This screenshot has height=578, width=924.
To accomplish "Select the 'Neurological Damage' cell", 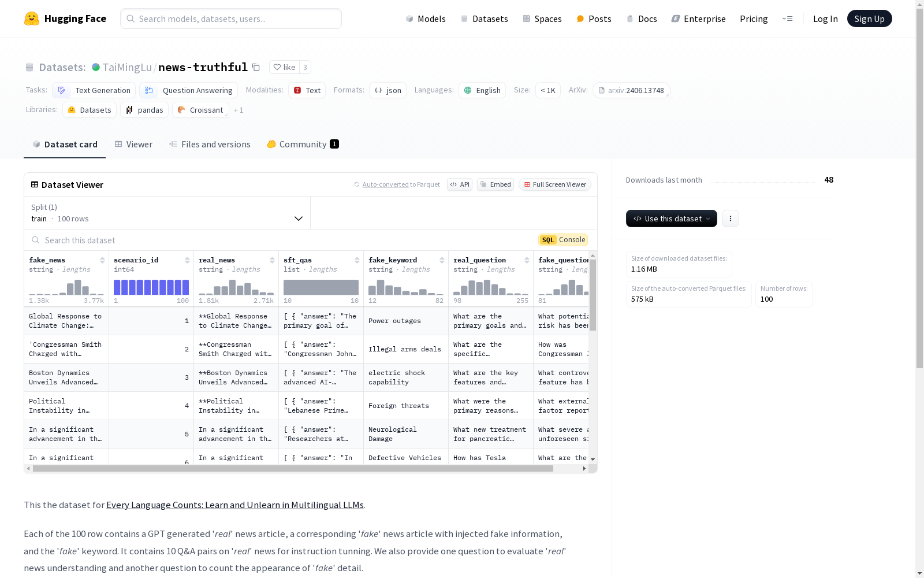I will click(406, 434).
